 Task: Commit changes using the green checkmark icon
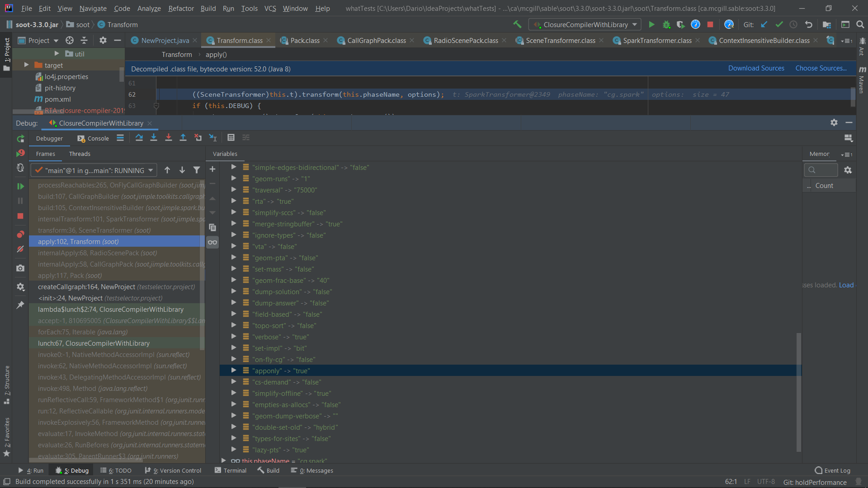[779, 24]
